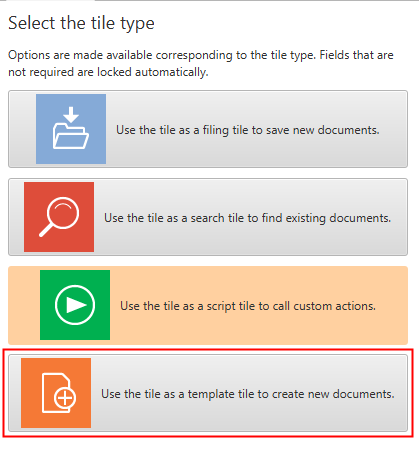Click the orange template document icon
The width and height of the screenshot is (419, 453).
coord(56,393)
